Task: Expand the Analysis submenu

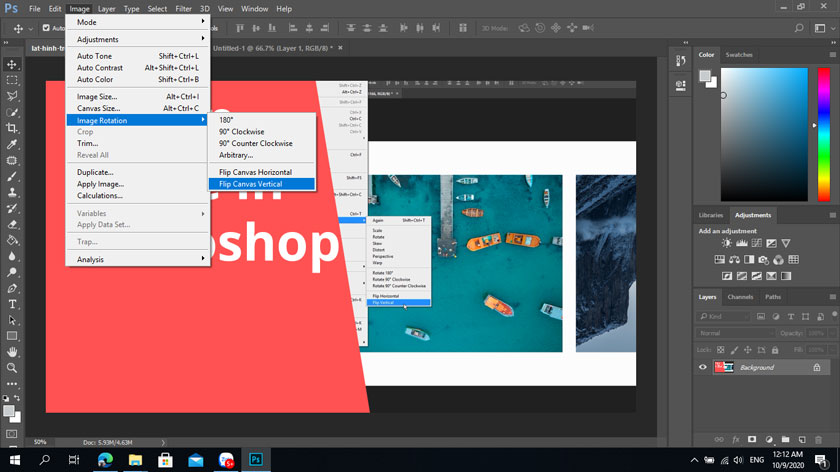Action: coord(138,259)
